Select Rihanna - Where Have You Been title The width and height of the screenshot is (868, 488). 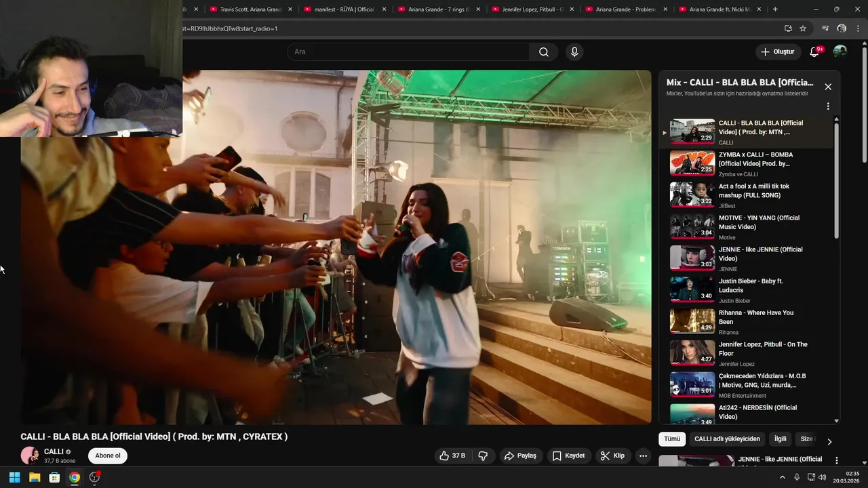(x=755, y=317)
